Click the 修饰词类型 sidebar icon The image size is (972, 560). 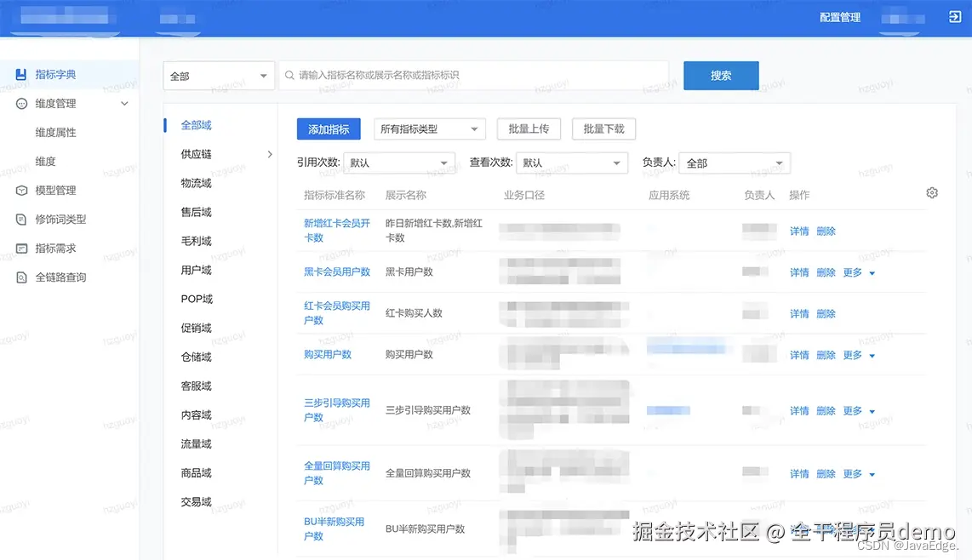(x=21, y=220)
